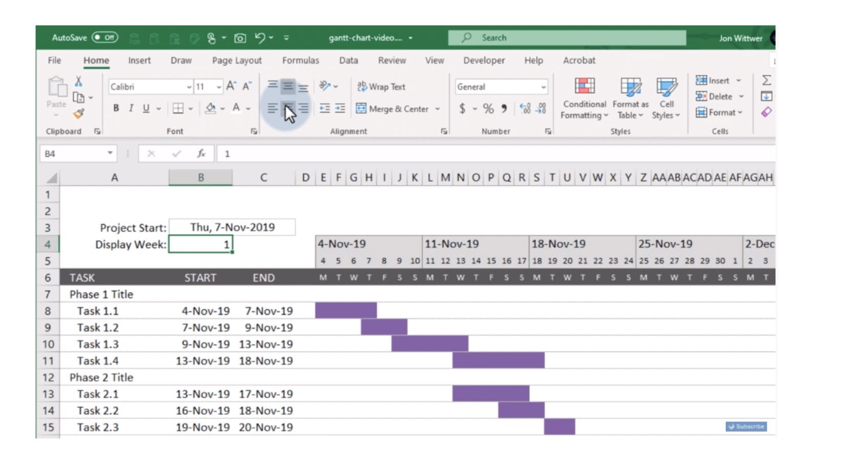868x460 pixels.
Task: Click the Merge & Center button
Action: (392, 109)
